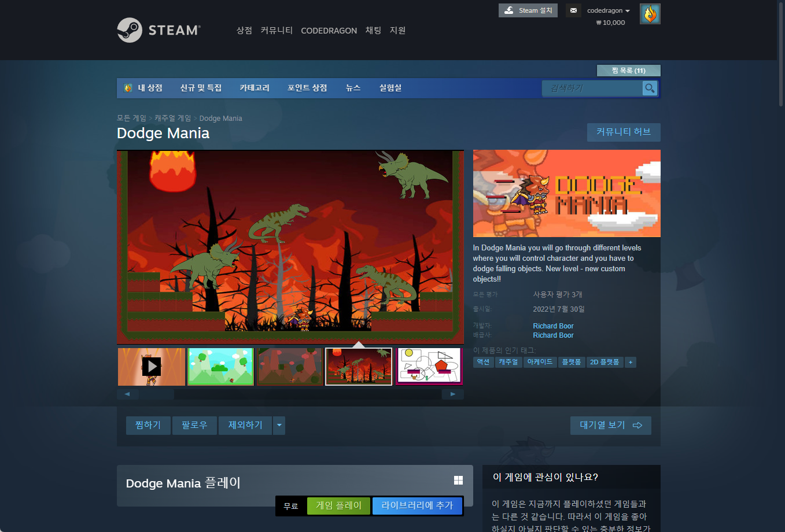Click publisher Richard Boor link
This screenshot has height=532, width=785.
tap(553, 335)
